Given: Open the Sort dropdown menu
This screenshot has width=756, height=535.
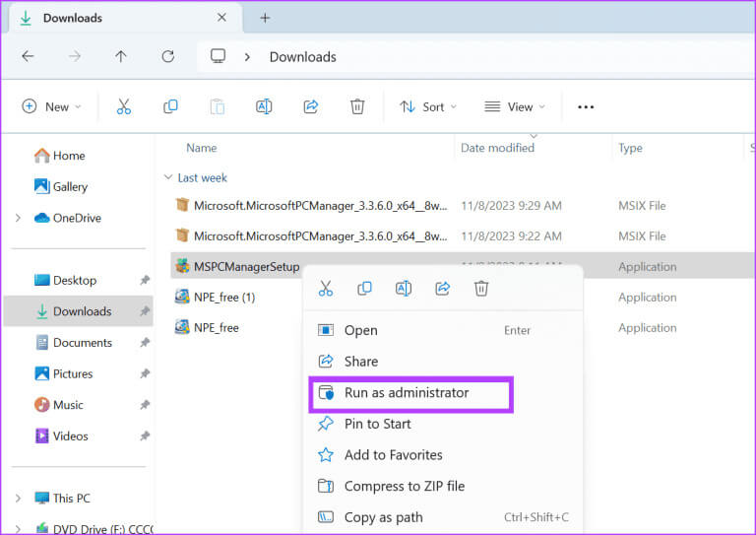Looking at the screenshot, I should coord(427,106).
